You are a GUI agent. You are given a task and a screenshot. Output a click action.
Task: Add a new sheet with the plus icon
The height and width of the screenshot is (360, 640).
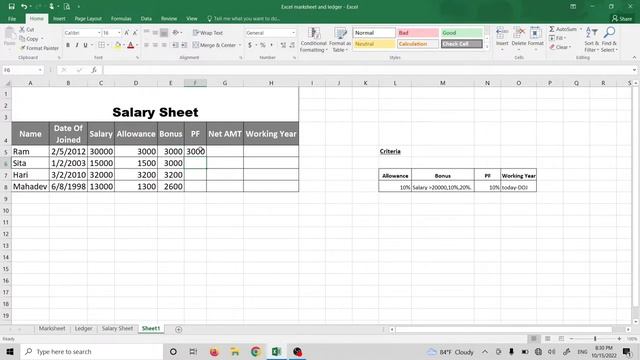pyautogui.click(x=178, y=329)
